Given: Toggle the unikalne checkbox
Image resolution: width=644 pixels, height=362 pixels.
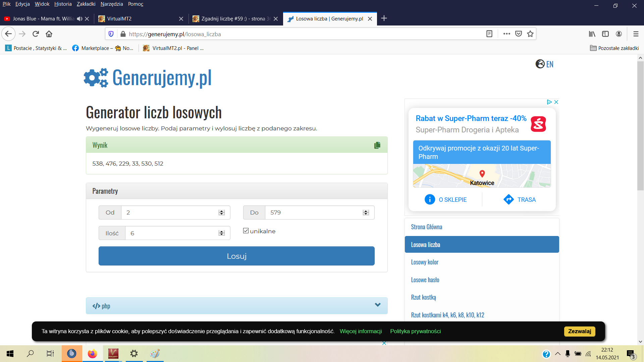Looking at the screenshot, I should pos(246,231).
